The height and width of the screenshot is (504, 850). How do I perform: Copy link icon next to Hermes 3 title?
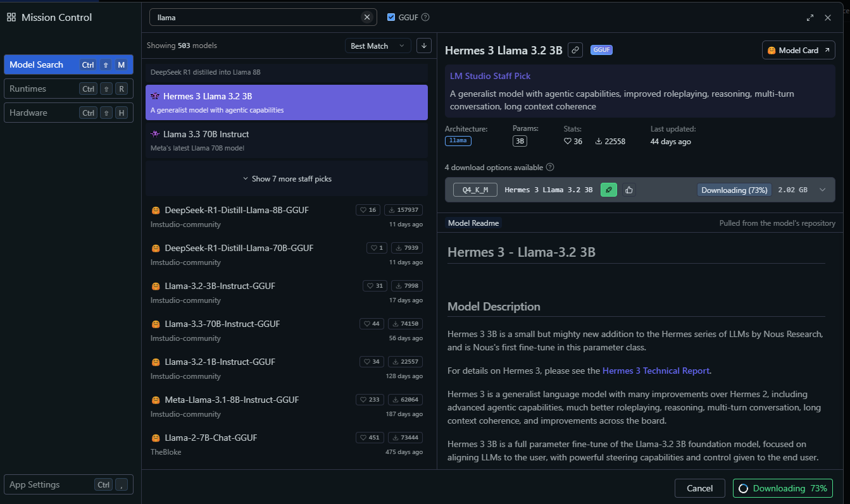pyautogui.click(x=575, y=50)
